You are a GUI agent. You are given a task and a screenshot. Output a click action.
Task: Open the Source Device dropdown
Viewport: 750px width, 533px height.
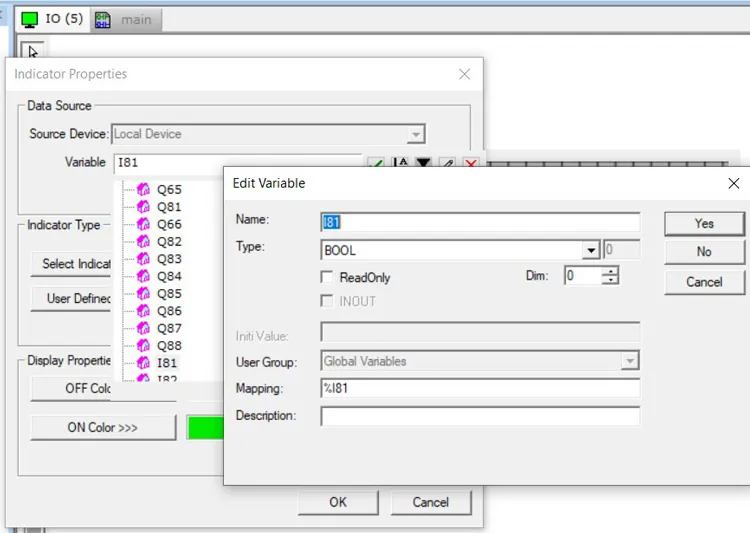pos(416,134)
